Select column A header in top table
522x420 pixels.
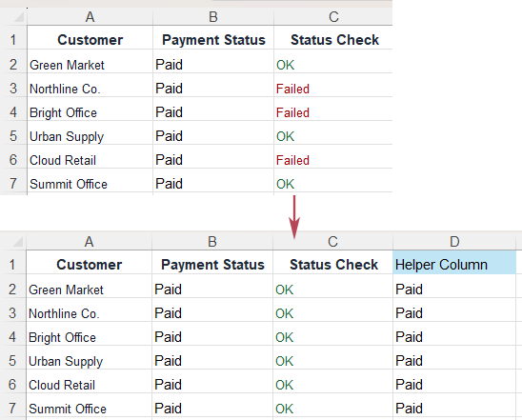(90, 16)
